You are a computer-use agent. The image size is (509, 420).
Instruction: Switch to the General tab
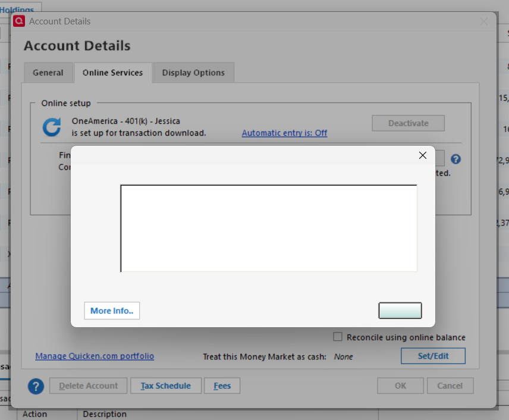[x=48, y=73]
